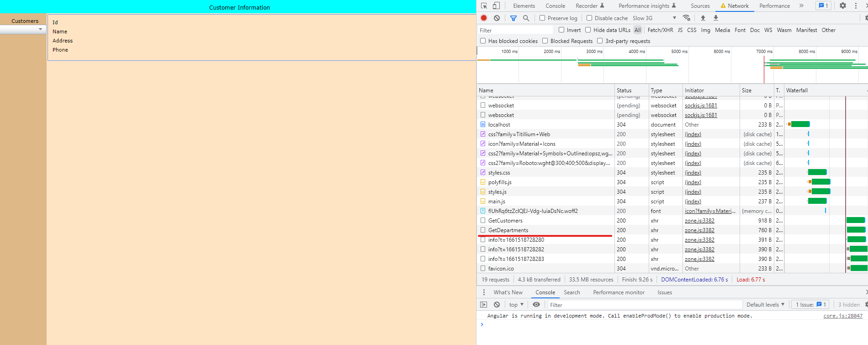Click the network conditions wifi icon
The width and height of the screenshot is (868, 345).
pyautogui.click(x=686, y=18)
